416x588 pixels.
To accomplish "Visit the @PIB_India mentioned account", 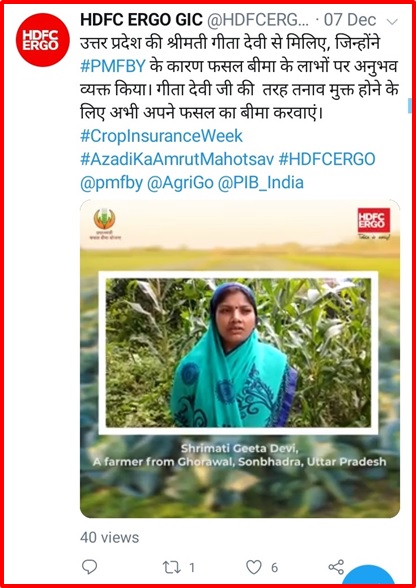I will (261, 183).
